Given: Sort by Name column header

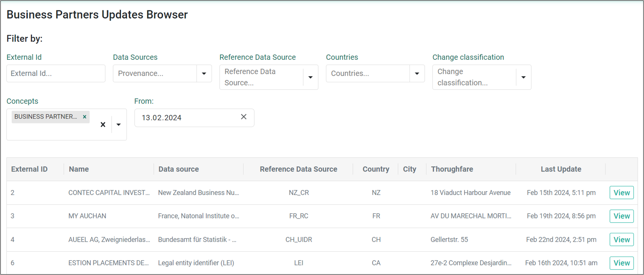Looking at the screenshot, I should 79,169.
